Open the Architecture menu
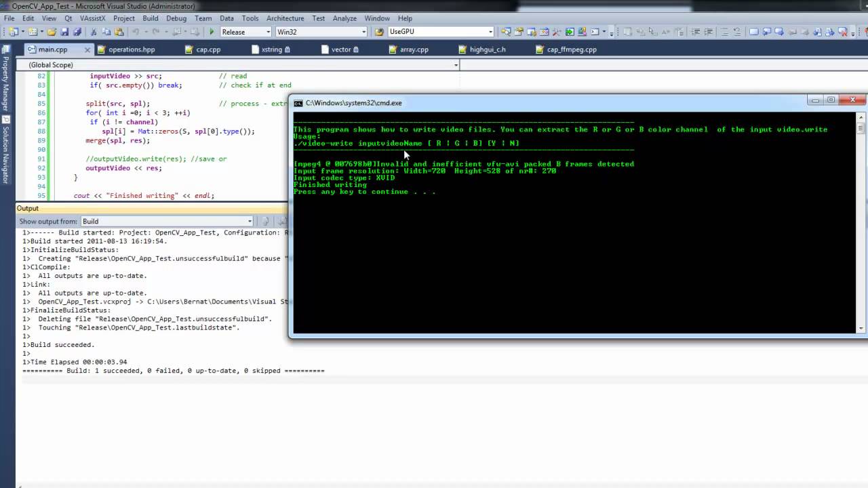Image resolution: width=868 pixels, height=488 pixels. (285, 18)
